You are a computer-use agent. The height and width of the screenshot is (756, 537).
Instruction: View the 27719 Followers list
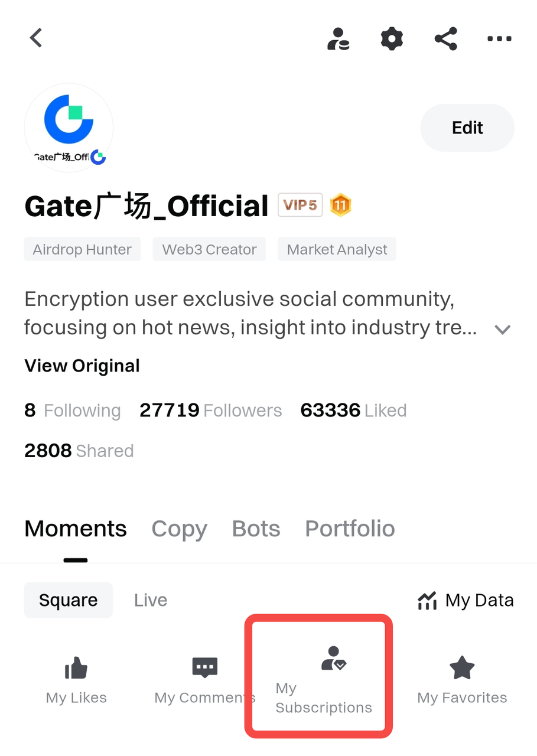click(211, 410)
